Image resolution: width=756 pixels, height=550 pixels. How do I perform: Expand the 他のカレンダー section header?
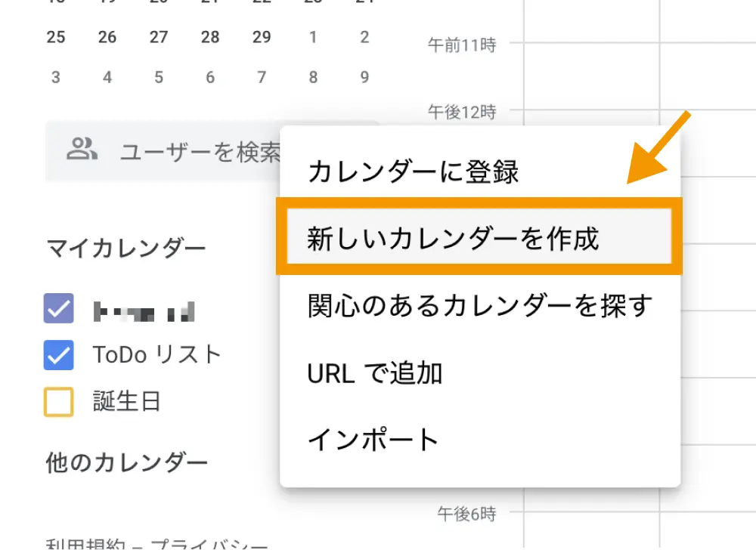[126, 462]
